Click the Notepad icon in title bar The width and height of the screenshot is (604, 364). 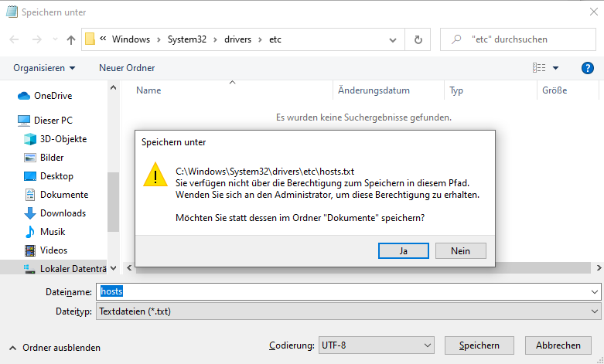tap(12, 12)
